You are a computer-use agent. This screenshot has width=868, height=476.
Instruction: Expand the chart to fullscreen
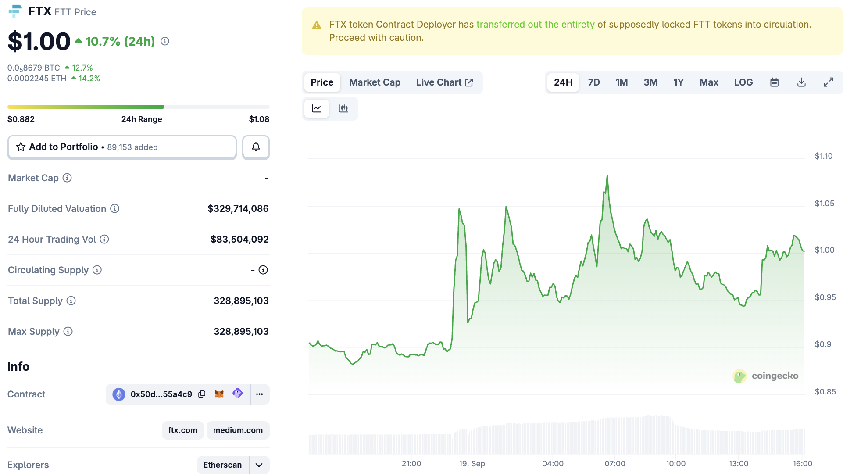[829, 82]
